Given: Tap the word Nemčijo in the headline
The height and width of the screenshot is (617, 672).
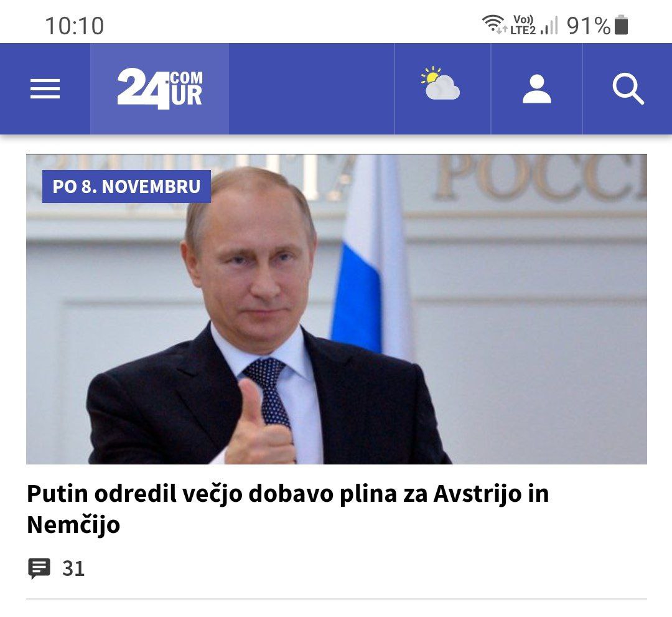Looking at the screenshot, I should tap(73, 524).
